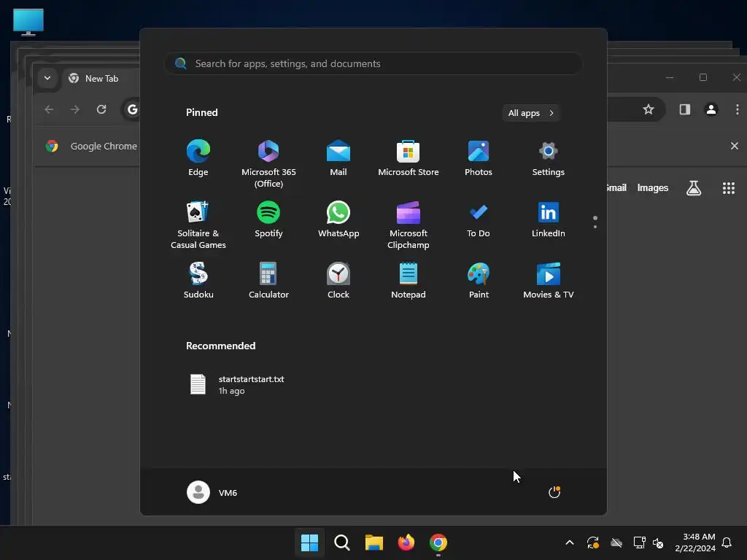Open the Clock app
Viewport: 747px width, 560px height.
point(338,281)
